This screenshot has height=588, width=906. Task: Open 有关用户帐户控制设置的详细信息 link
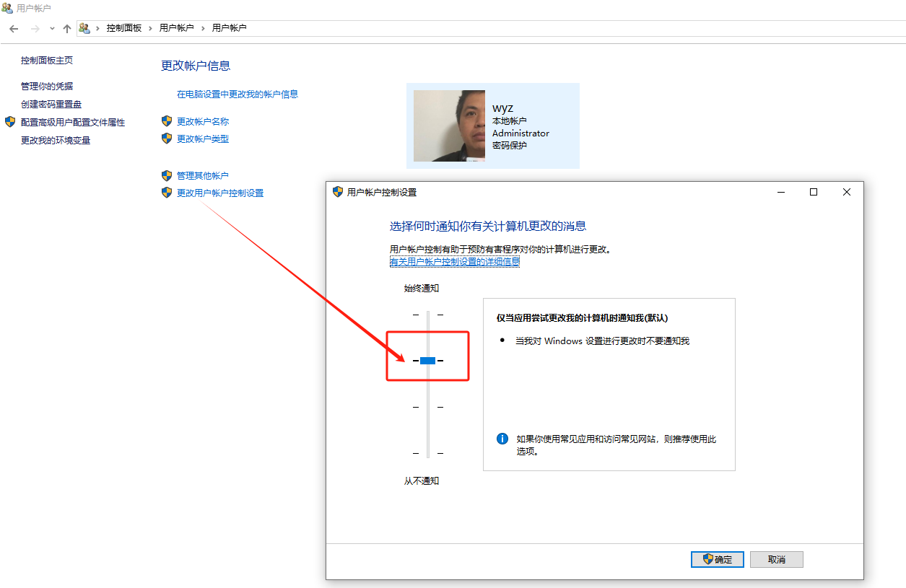pyautogui.click(x=453, y=261)
